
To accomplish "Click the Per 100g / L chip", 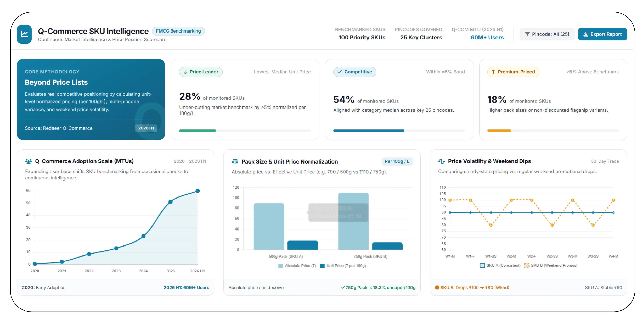I will click(x=397, y=161).
